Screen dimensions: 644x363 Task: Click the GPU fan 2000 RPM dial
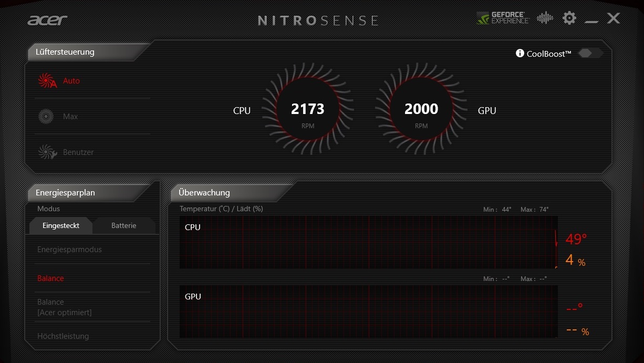[x=421, y=109]
